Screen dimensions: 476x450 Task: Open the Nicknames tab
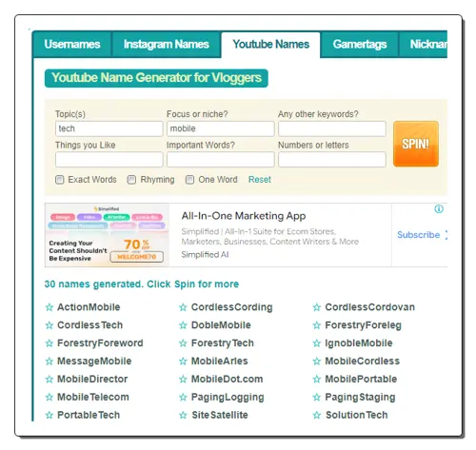pyautogui.click(x=424, y=45)
